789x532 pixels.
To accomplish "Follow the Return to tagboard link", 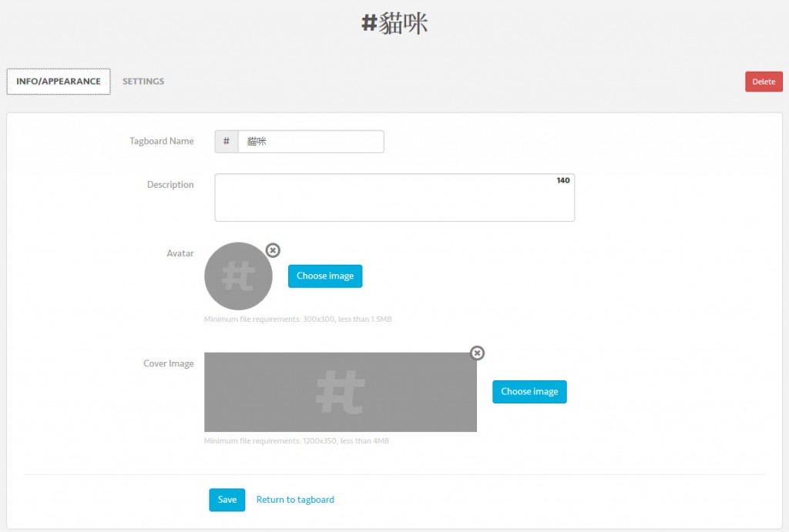I will click(295, 500).
